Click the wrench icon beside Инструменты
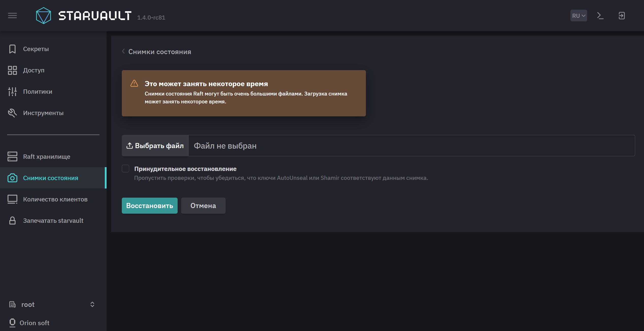 pos(12,113)
